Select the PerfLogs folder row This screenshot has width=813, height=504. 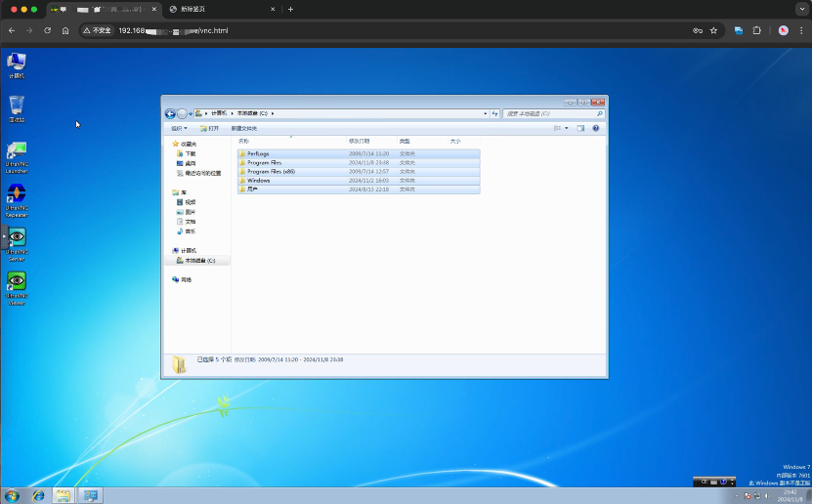point(359,153)
